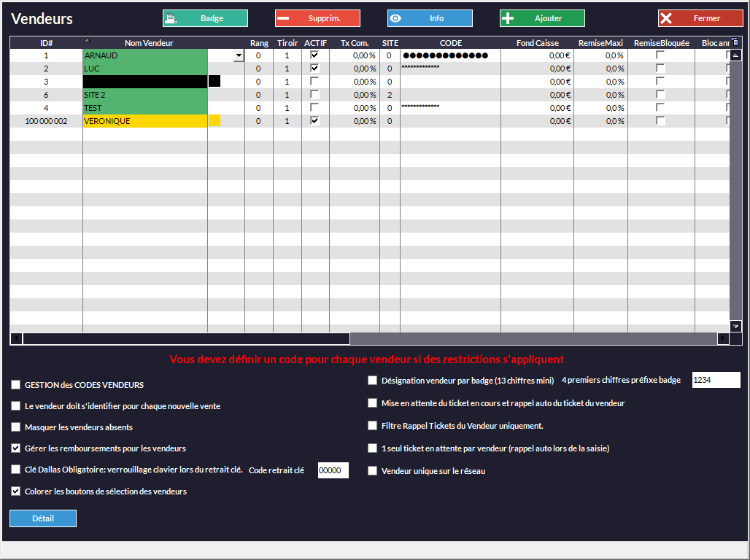
Task: Toggle ACTIF checkbox for vendor LUC
Action: pos(314,69)
